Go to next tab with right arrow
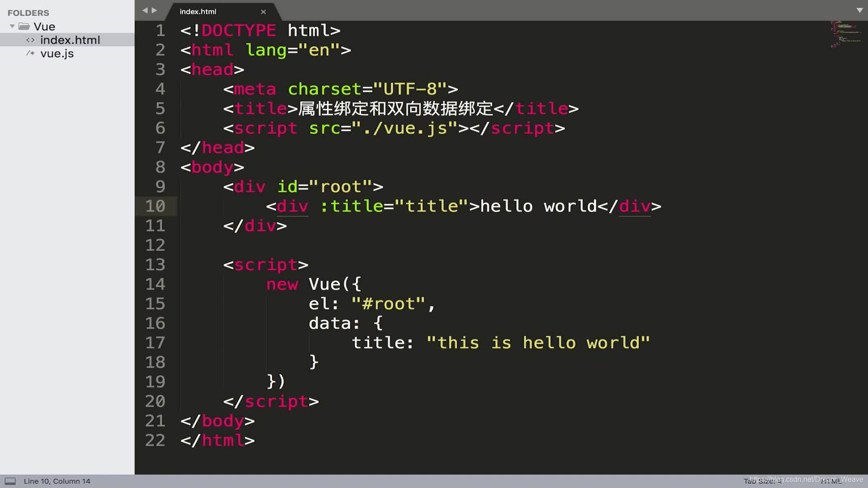Image resolution: width=868 pixels, height=488 pixels. (155, 10)
